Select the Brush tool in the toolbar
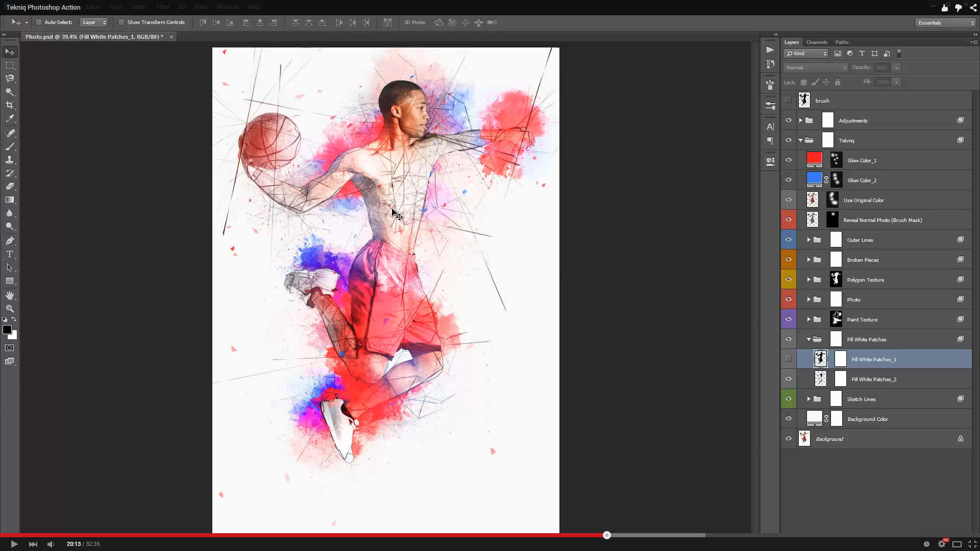 [10, 146]
